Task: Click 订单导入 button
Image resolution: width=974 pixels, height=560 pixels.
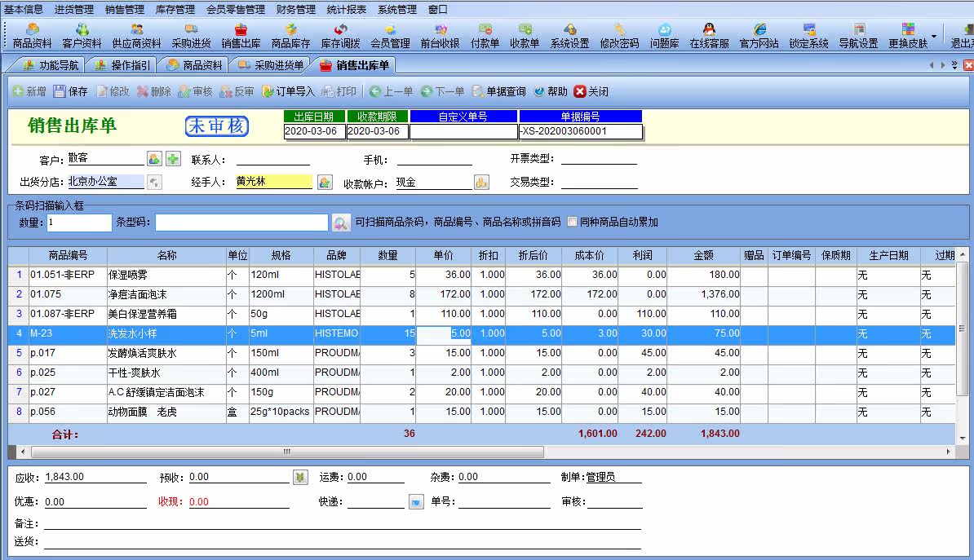Action: 288,91
